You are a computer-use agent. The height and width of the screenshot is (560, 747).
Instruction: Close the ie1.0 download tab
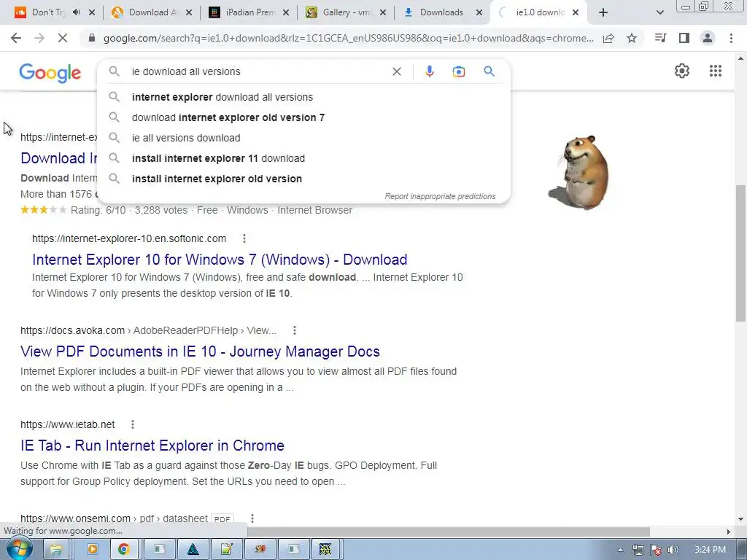tap(576, 12)
